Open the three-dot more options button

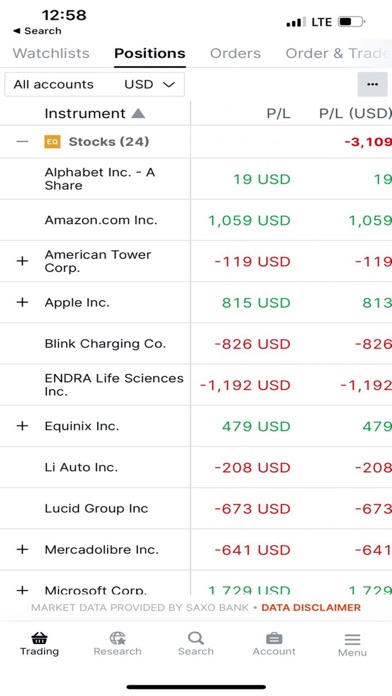[372, 84]
